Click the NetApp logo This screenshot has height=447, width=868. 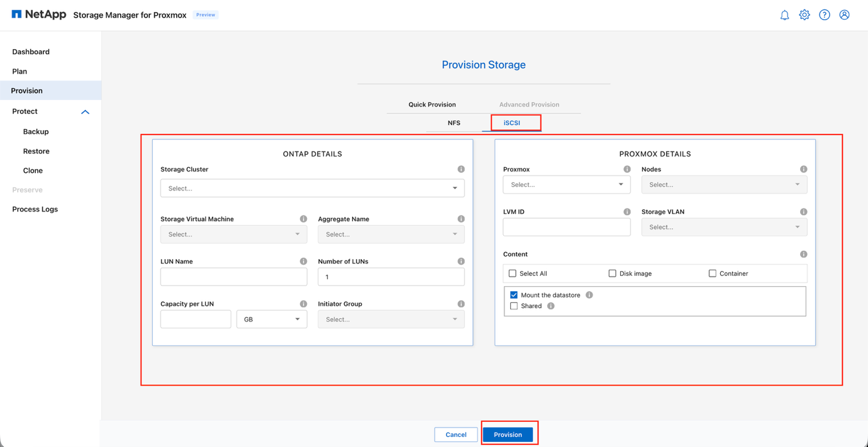pyautogui.click(x=38, y=14)
